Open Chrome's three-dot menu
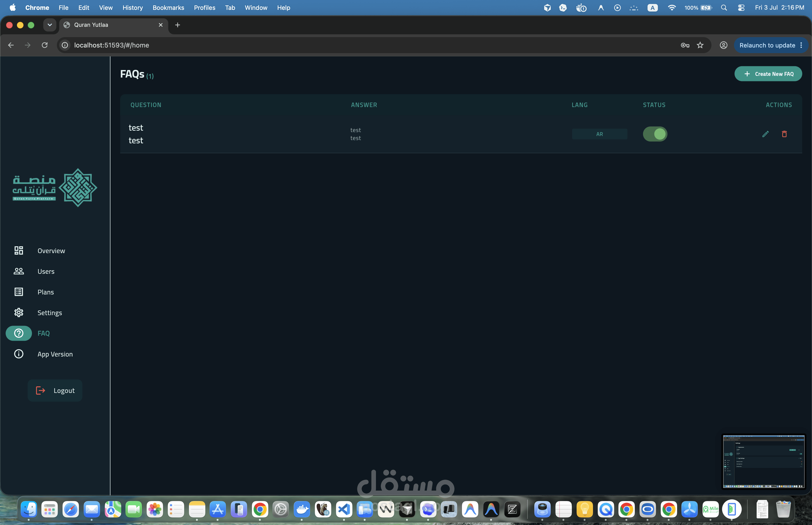The image size is (812, 525). pyautogui.click(x=801, y=45)
